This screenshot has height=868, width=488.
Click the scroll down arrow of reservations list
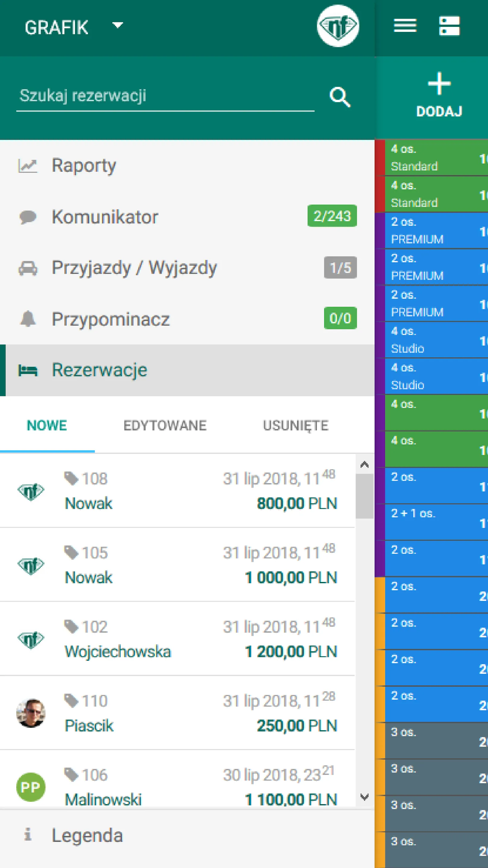pos(364,797)
